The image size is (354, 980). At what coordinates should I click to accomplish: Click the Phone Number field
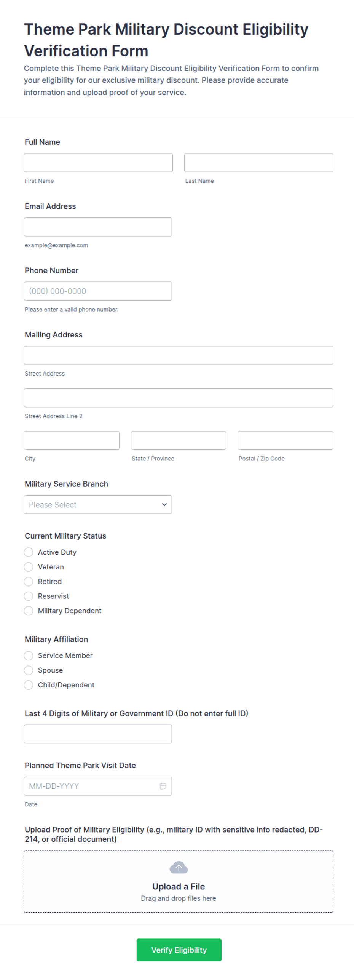coord(98,291)
